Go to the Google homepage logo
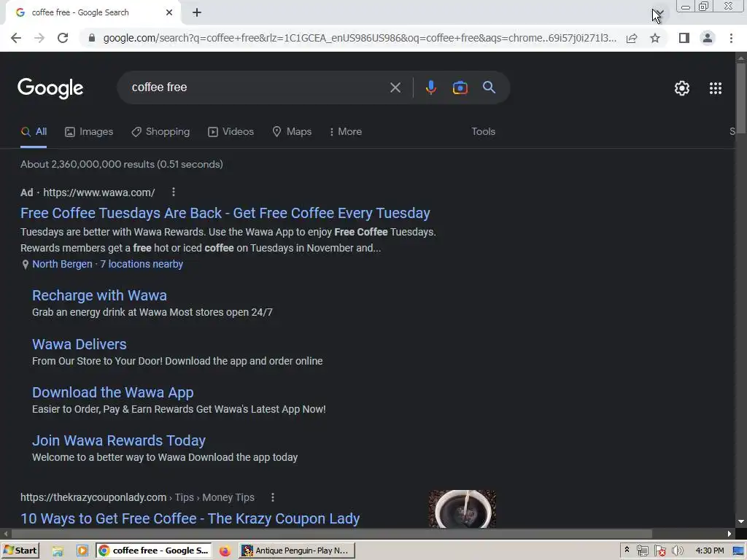Screen dimensions: 747x560 (50, 88)
